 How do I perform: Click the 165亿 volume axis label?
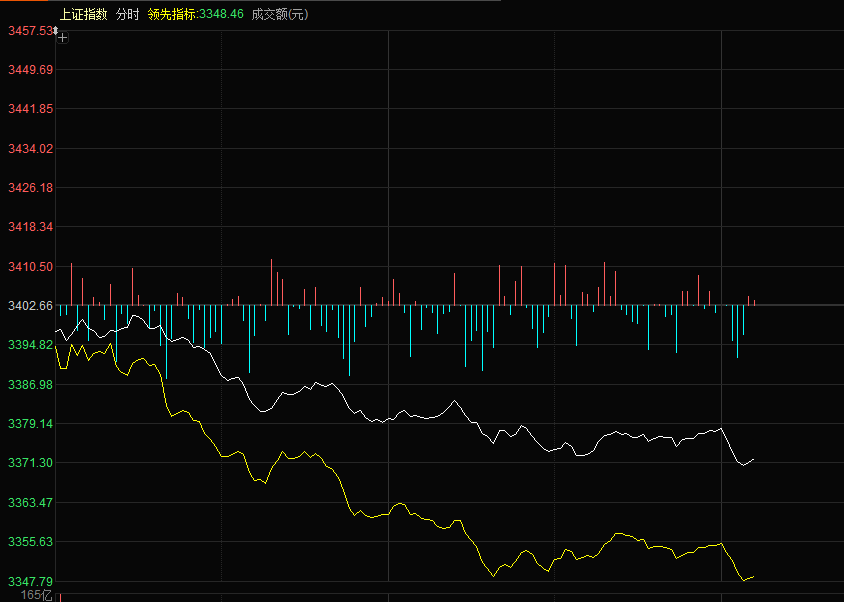(x=37, y=596)
